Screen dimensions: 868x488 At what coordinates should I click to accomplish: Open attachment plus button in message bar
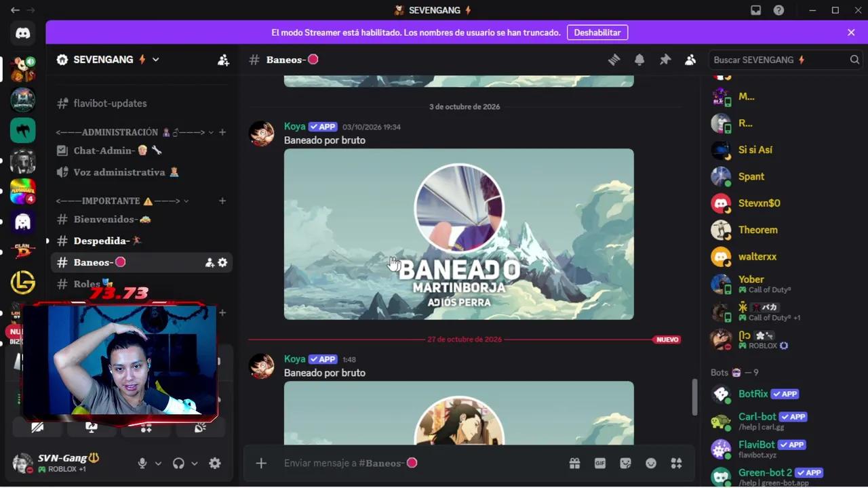point(261,464)
